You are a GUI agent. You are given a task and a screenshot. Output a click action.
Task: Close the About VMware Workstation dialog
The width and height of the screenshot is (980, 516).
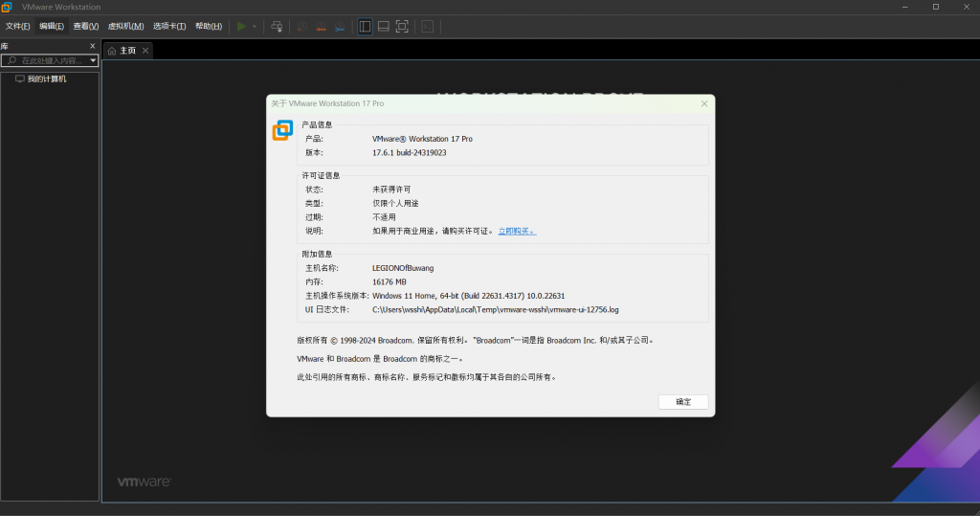tap(704, 103)
